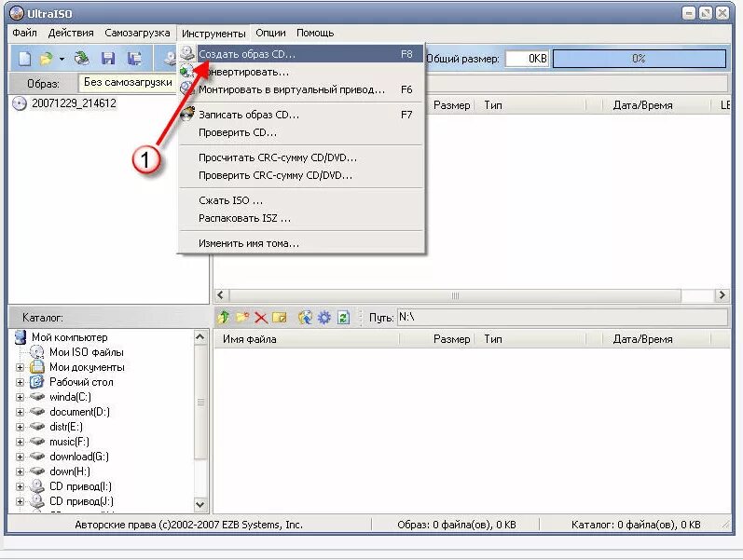Click the icon beside Монтировать в виртуальный привод
The height and width of the screenshot is (560, 743).
[x=186, y=89]
